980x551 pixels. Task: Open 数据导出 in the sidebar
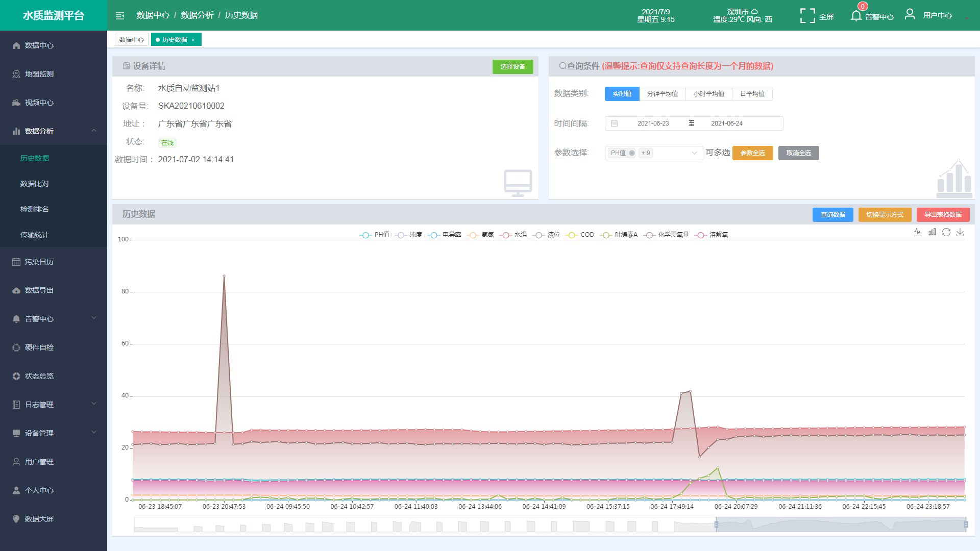(x=54, y=290)
